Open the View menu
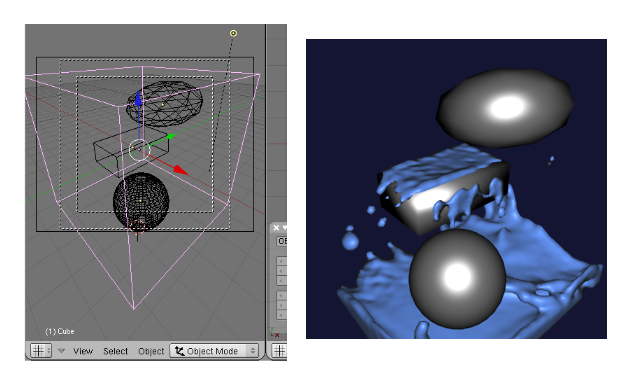Viewport: 625px width, 380px height. click(83, 351)
